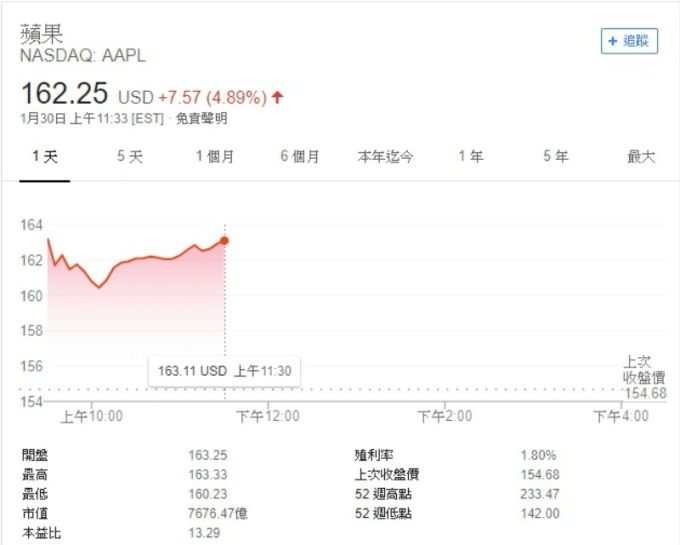Switch to the 1 年 tab
The height and width of the screenshot is (545, 680).
pos(471,156)
